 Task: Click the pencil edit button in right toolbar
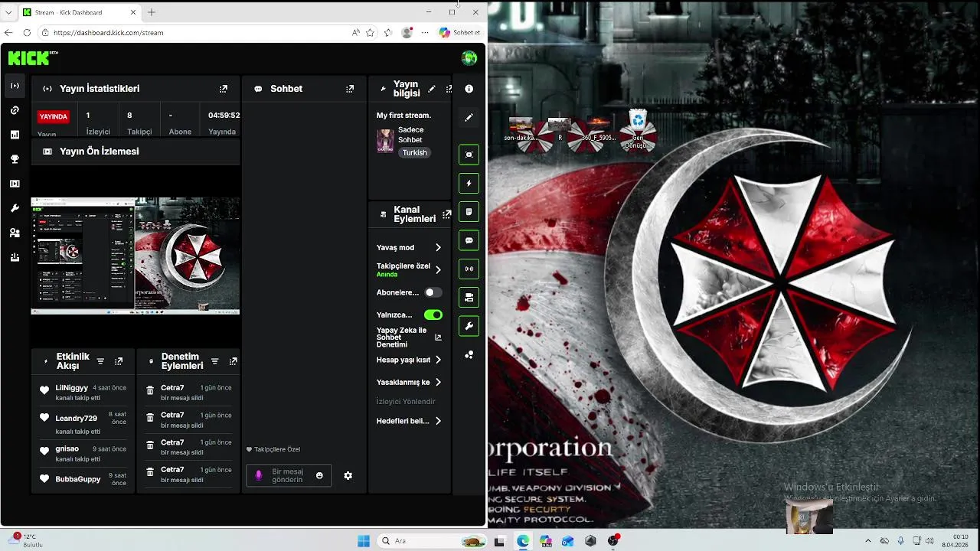(469, 117)
